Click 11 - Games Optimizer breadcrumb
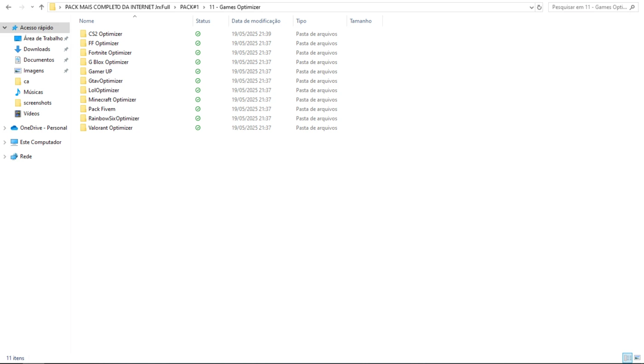This screenshot has width=644, height=364. (x=235, y=7)
